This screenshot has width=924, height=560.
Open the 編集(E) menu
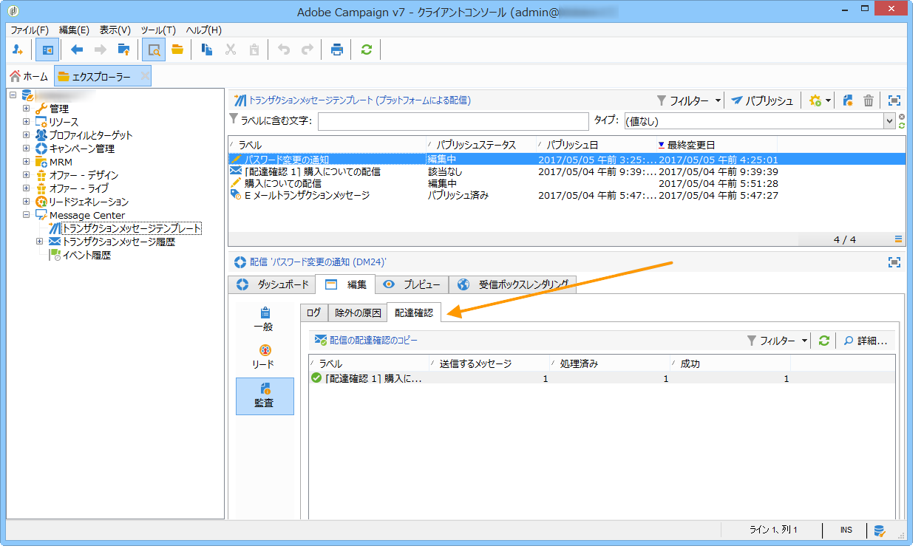(74, 30)
